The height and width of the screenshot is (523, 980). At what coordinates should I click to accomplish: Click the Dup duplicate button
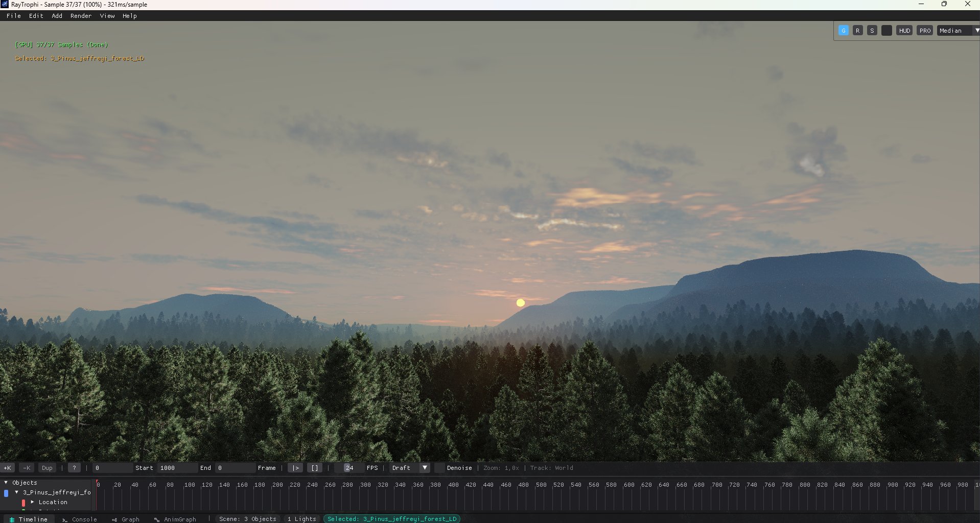[47, 468]
